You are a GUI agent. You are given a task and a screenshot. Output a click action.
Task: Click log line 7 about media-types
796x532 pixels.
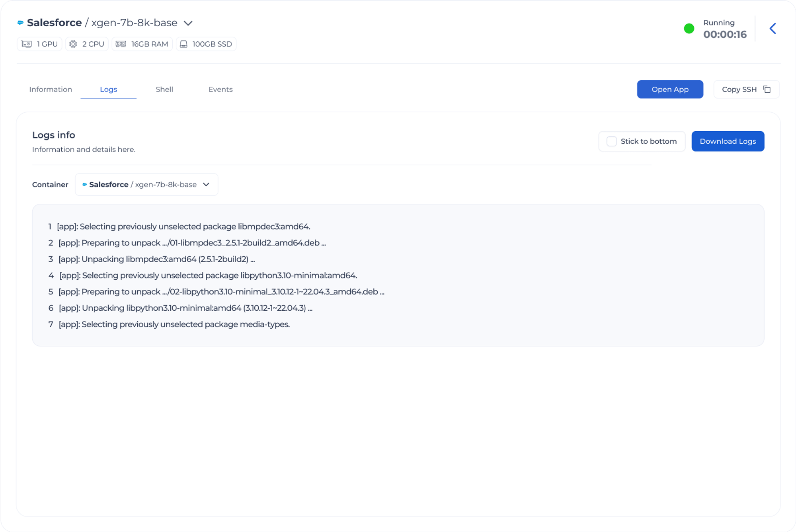[x=174, y=324]
